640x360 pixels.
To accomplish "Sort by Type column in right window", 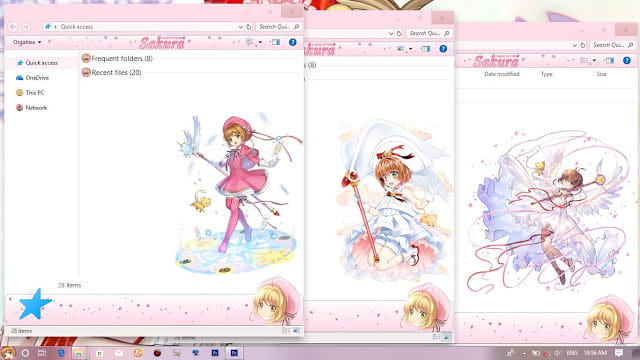I will (x=547, y=74).
